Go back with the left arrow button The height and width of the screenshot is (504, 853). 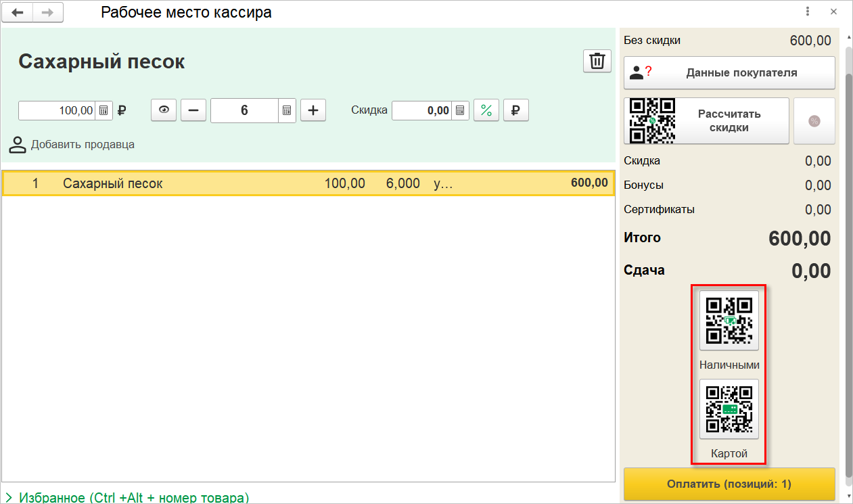(x=18, y=12)
